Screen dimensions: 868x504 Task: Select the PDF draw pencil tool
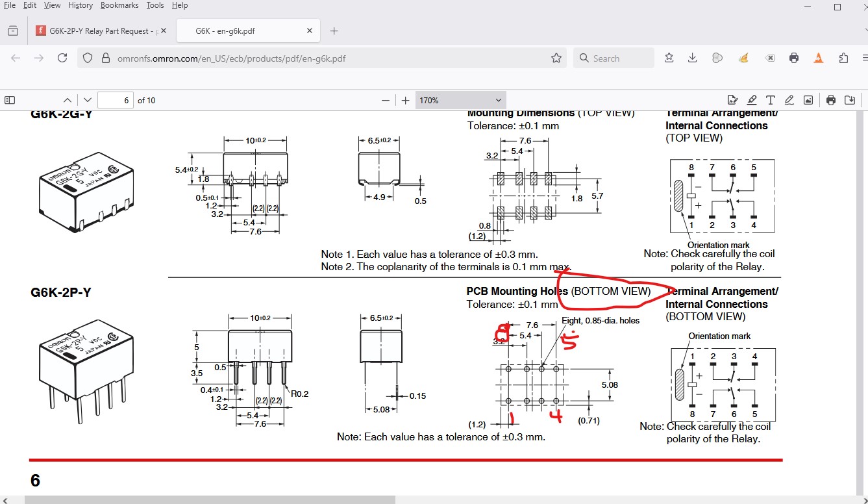tap(789, 100)
